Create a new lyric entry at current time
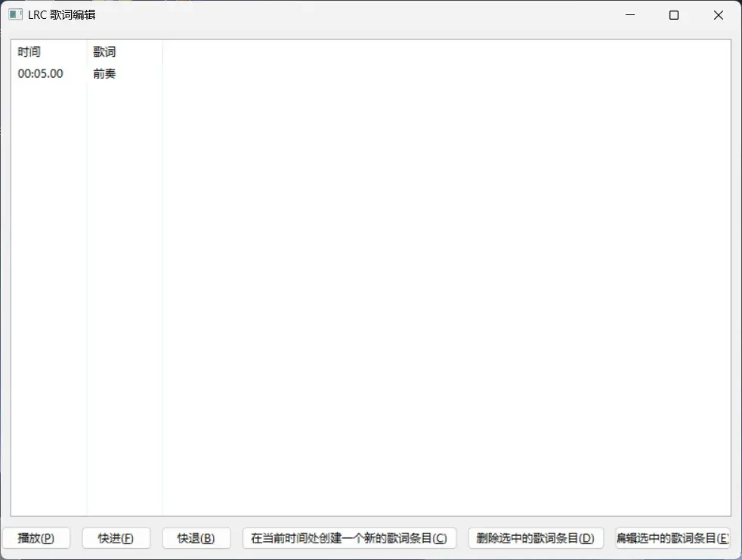This screenshot has width=742, height=560. [349, 538]
